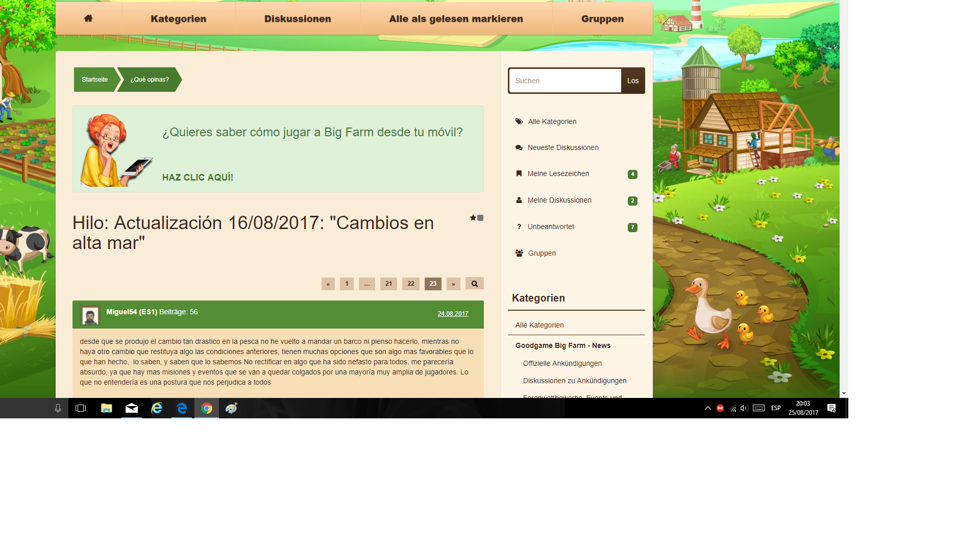Toggle the bookmark star on this thread
Image resolution: width=980 pixels, height=551 pixels.
pyautogui.click(x=473, y=218)
